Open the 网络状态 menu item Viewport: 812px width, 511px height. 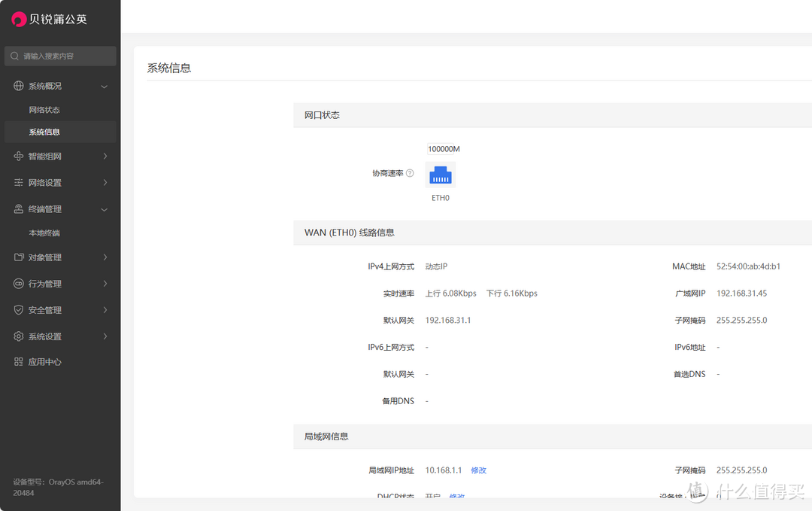click(44, 110)
